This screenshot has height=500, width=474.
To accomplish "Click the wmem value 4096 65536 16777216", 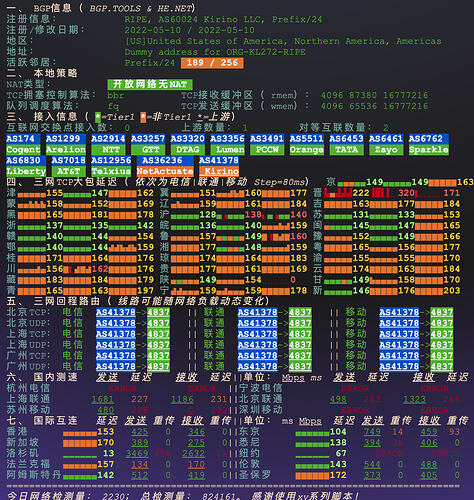I will tap(374, 106).
